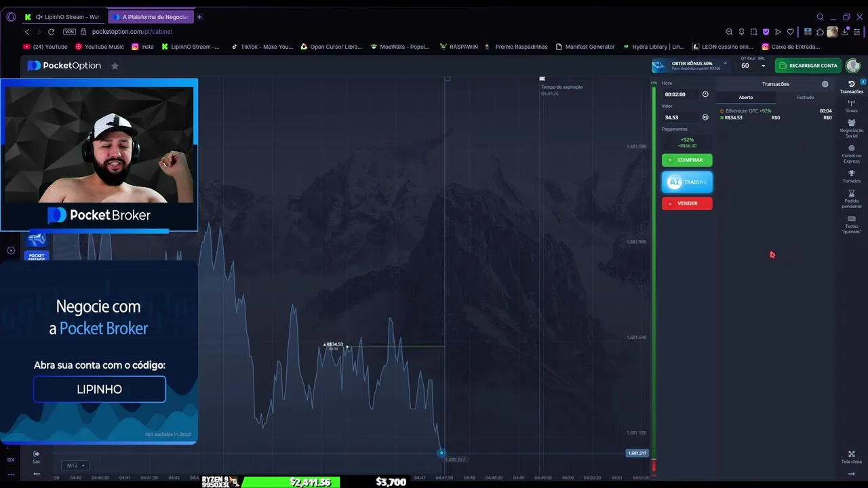This screenshot has height=488, width=868.
Task: Click the Tempo de expiração marker
Action: click(x=542, y=79)
